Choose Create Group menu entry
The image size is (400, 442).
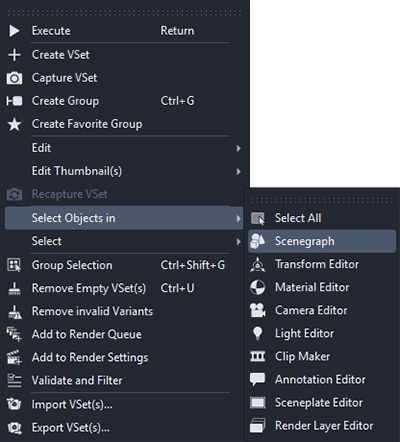click(124, 101)
